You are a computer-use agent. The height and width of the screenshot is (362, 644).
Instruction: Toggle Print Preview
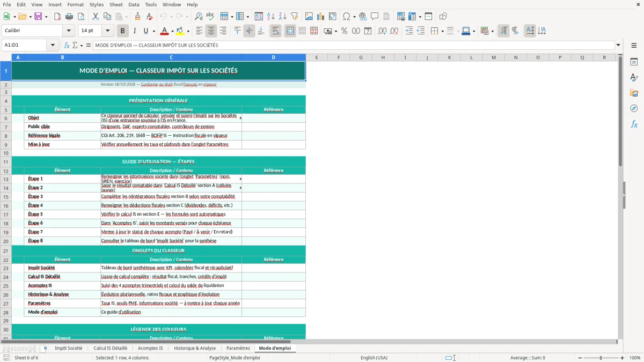81,17
